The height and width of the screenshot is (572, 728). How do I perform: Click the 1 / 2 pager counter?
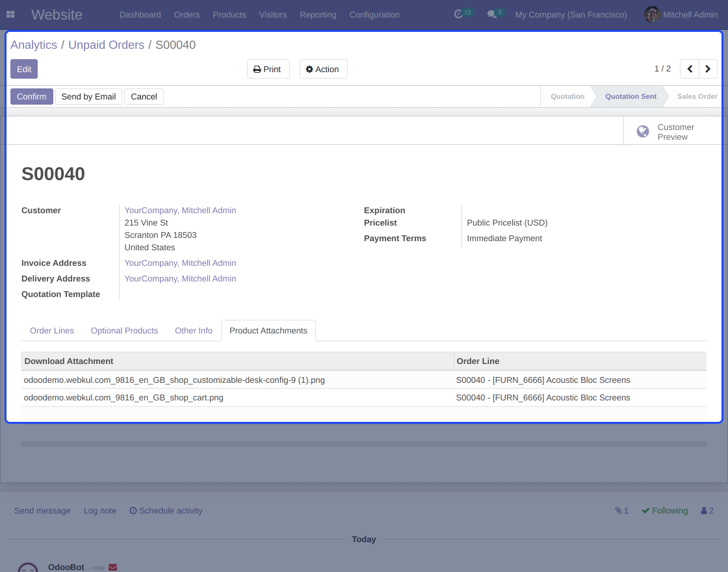[x=662, y=69]
